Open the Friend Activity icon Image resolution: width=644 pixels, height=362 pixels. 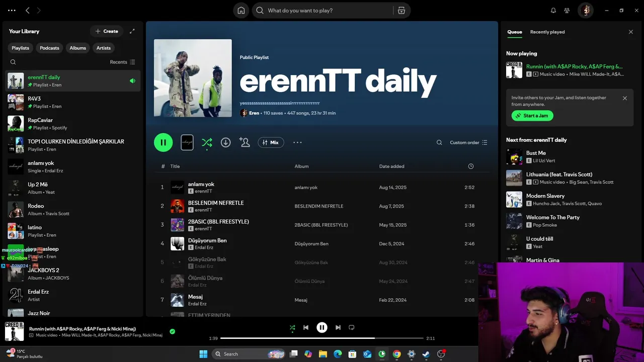coord(567,11)
